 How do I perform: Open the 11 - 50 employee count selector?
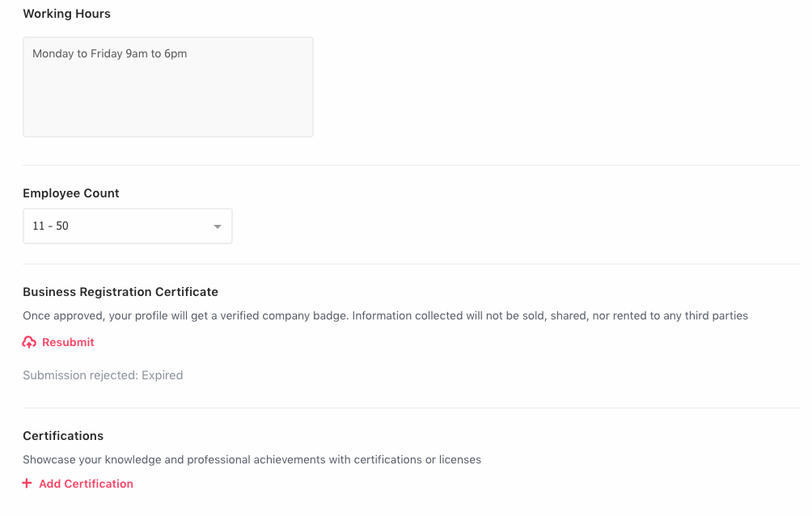128,226
